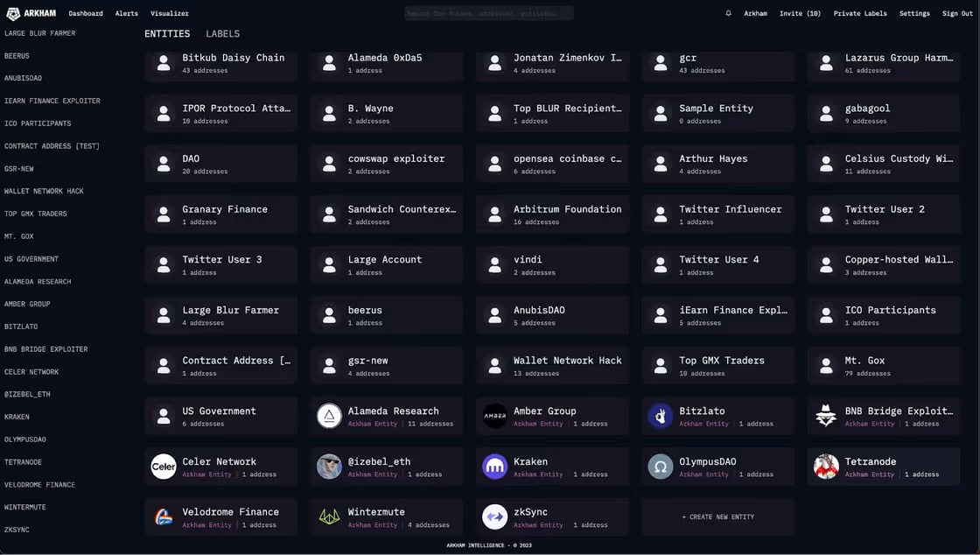Open the notifications bell icon
The image size is (980, 555).
pyautogui.click(x=728, y=13)
